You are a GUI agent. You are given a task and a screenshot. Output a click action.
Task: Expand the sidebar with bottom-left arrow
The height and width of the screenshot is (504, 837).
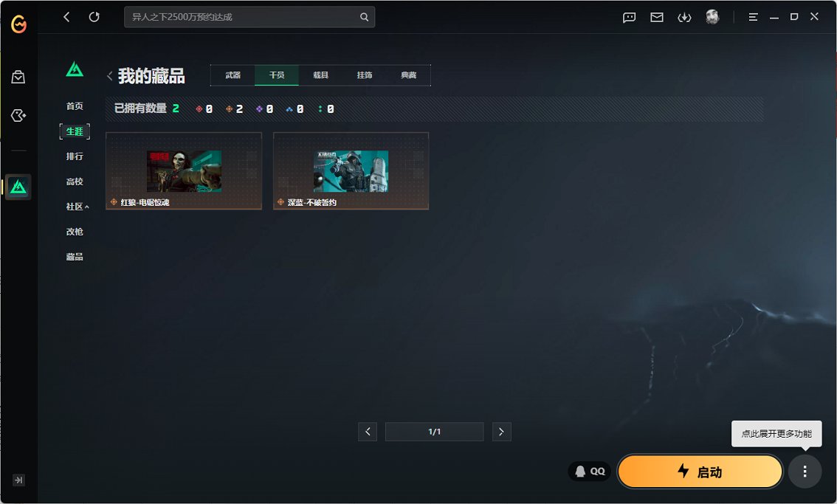18,480
